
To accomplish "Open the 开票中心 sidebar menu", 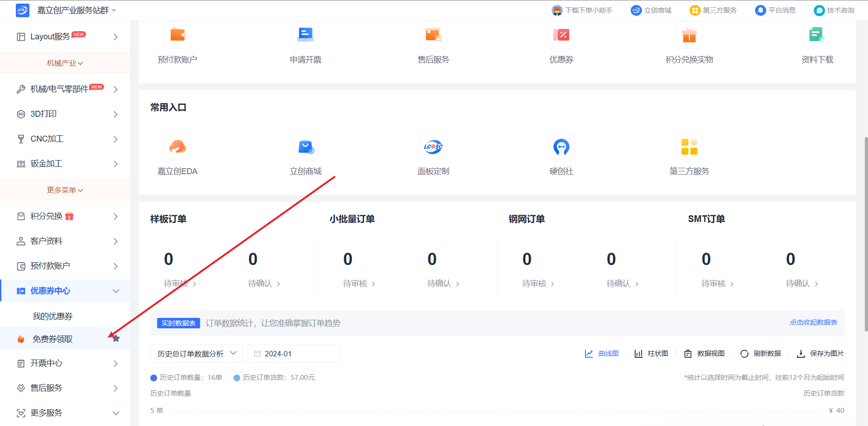I will (x=65, y=363).
